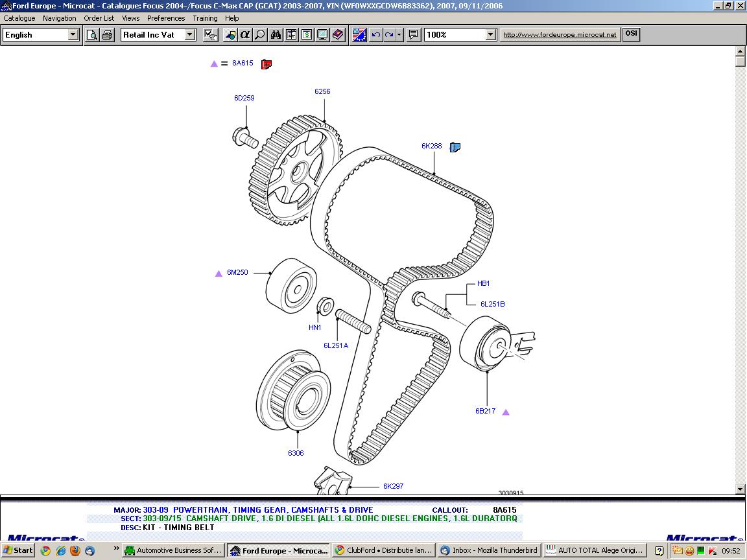This screenshot has height=560, width=747.
Task: Open the Preferences menu
Action: tap(166, 18)
